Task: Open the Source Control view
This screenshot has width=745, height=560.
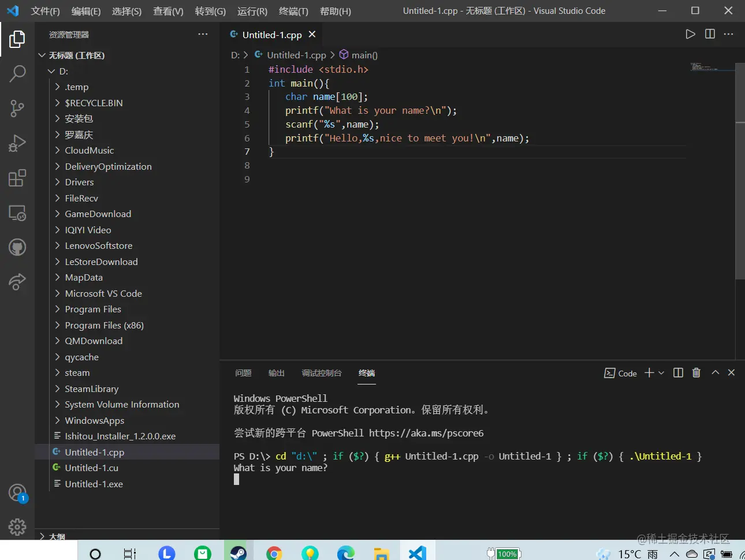Action: point(17,108)
